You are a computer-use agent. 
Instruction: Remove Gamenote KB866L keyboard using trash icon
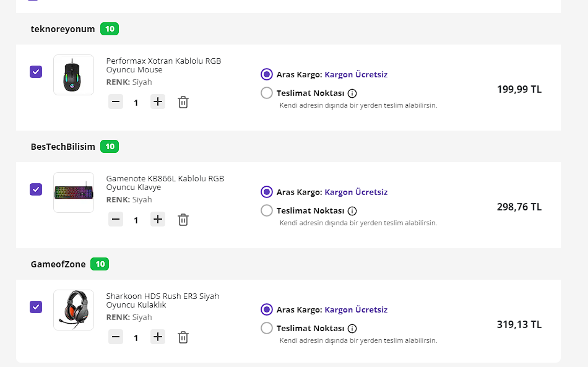tap(183, 220)
